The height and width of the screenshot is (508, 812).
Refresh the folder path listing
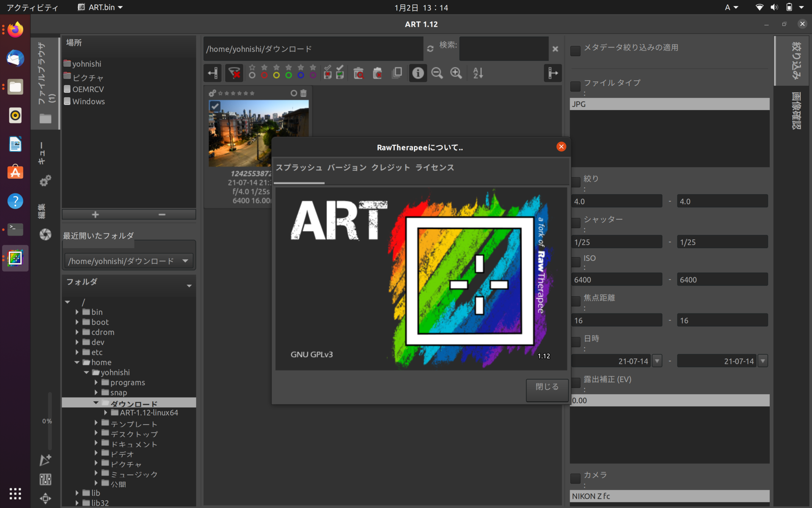430,49
